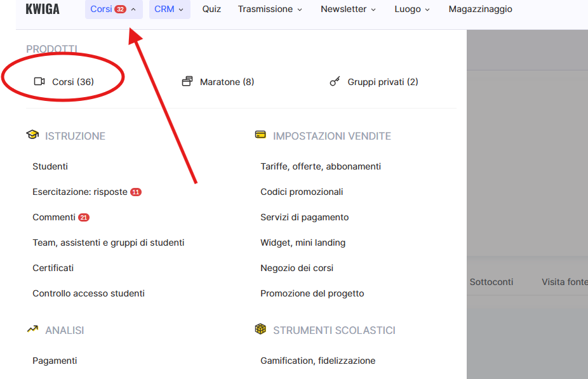Click the key icon for Gruppi privati
Viewport: 588px width, 379px height.
335,82
